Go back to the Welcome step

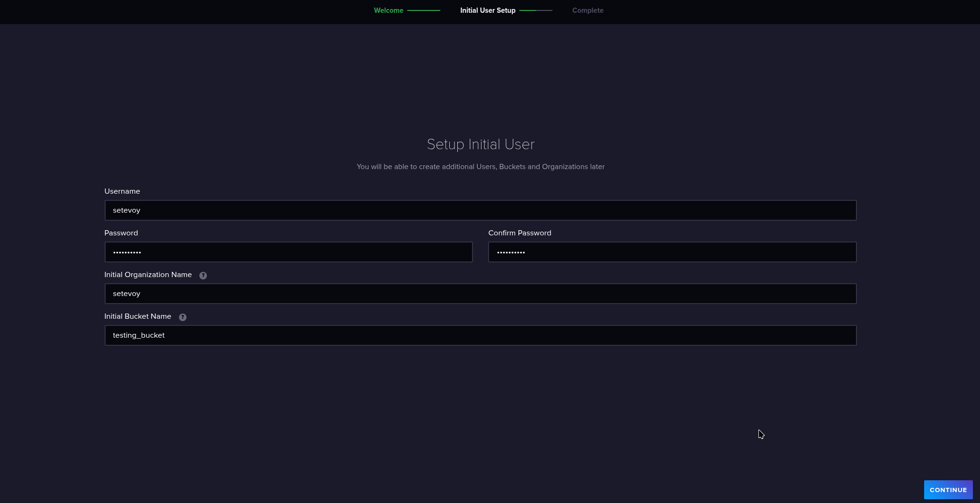coord(388,10)
